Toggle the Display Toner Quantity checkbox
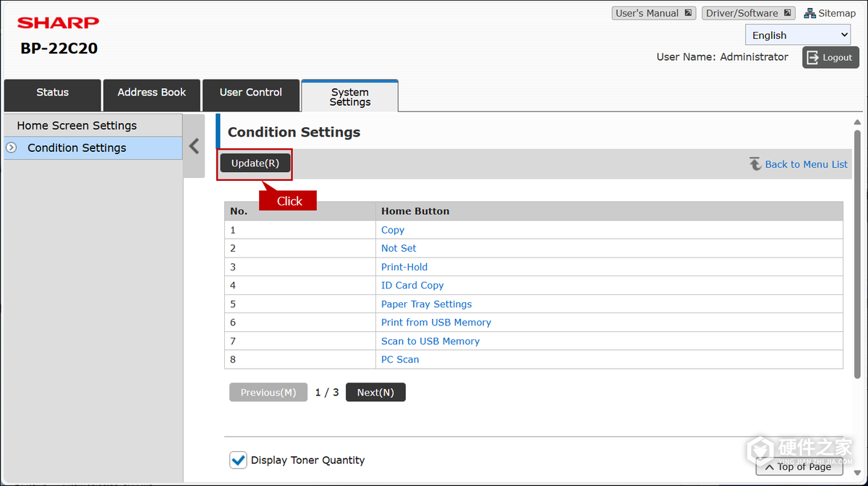 click(x=238, y=460)
